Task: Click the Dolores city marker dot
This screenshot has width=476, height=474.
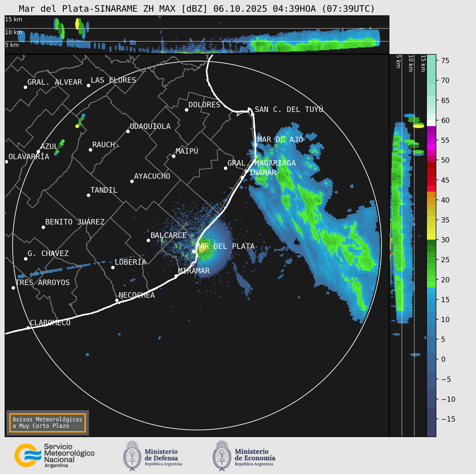Action: 186,110
